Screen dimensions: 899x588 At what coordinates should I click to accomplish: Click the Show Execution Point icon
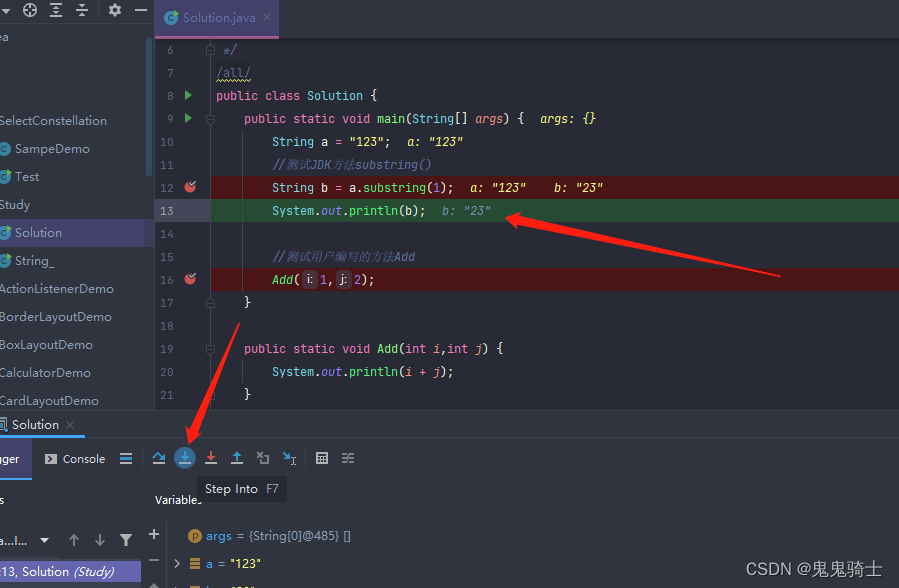[126, 458]
